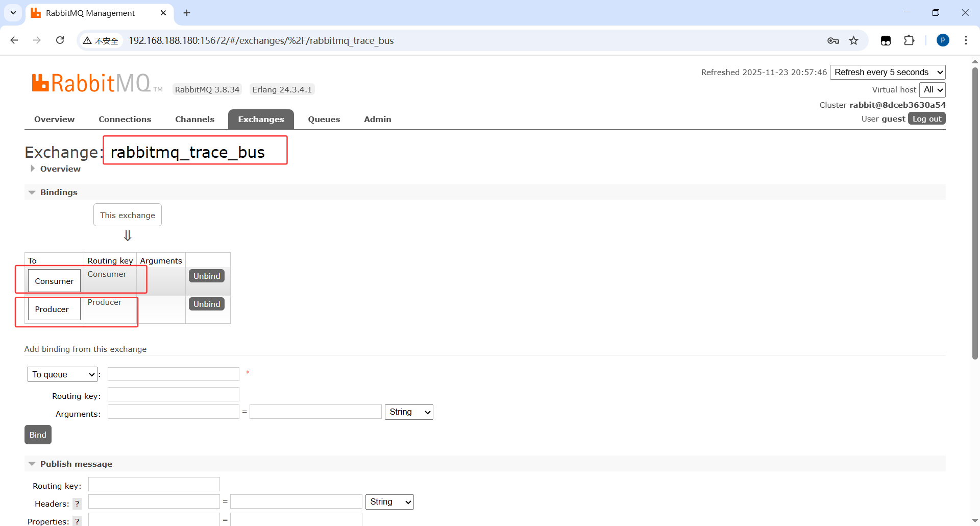Viewport: 980px width, 526px height.
Task: Click the browser forward arrow
Action: coord(37,40)
